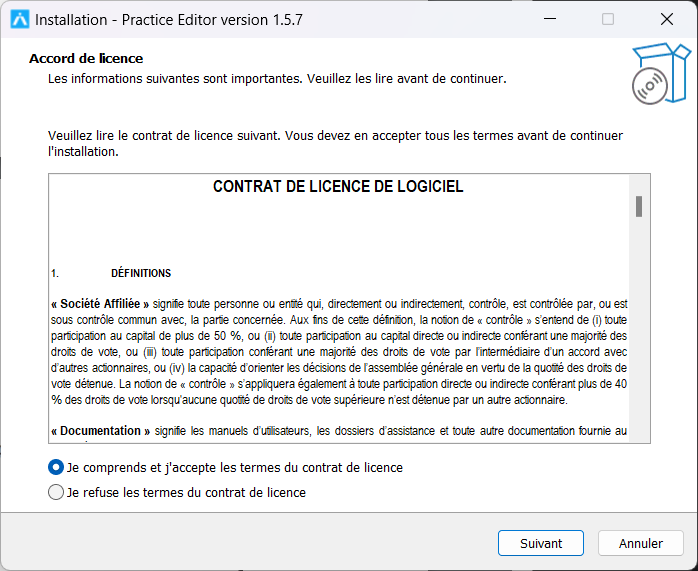Close the installer window
The width and height of the screenshot is (698, 571).
pos(666,19)
